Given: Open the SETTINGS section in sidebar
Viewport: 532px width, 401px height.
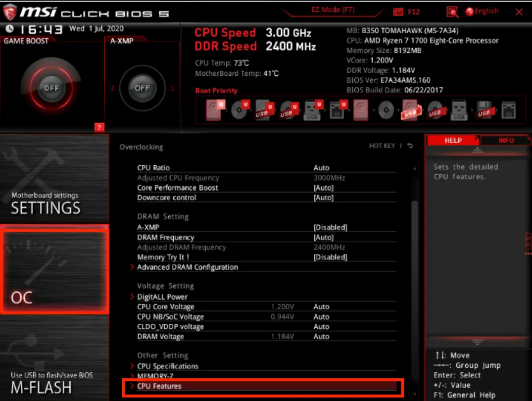Looking at the screenshot, I should point(54,178).
